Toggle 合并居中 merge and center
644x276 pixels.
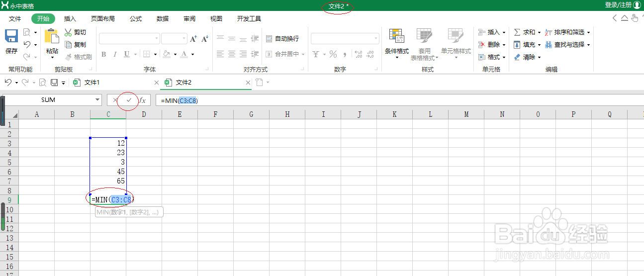coord(282,54)
